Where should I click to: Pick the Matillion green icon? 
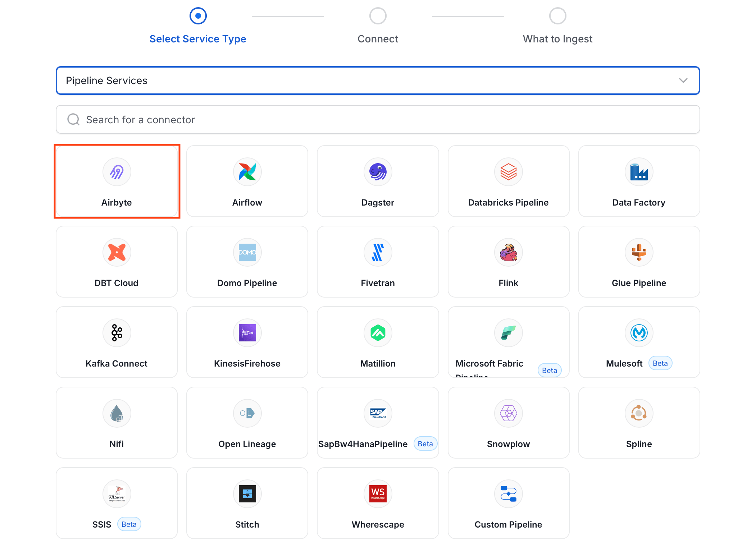click(378, 333)
